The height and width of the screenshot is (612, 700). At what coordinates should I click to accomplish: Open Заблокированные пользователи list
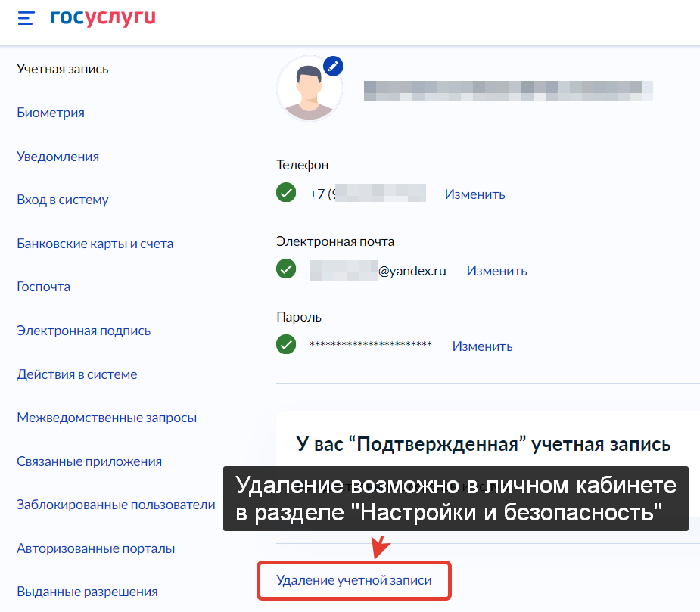click(x=116, y=505)
